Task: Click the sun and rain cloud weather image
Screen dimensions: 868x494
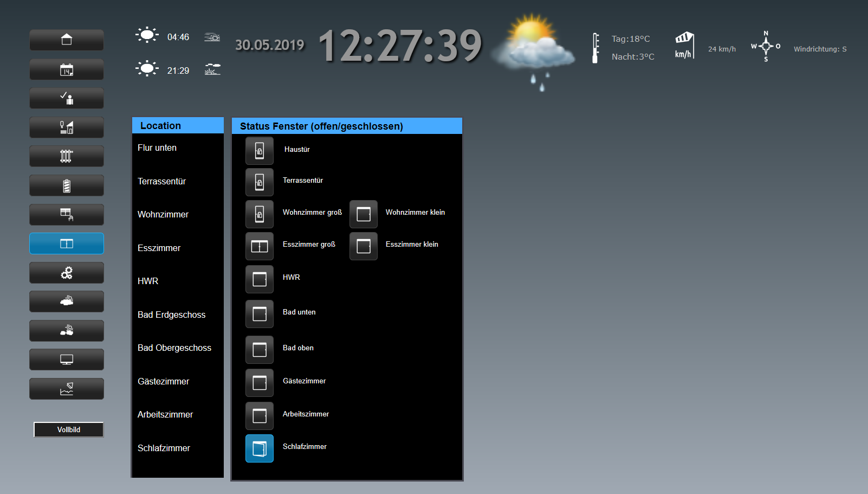Action: pyautogui.click(x=534, y=52)
